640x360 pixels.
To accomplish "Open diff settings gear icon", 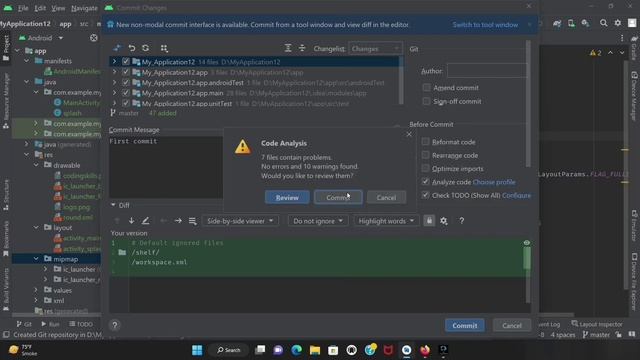I will click(x=444, y=221).
